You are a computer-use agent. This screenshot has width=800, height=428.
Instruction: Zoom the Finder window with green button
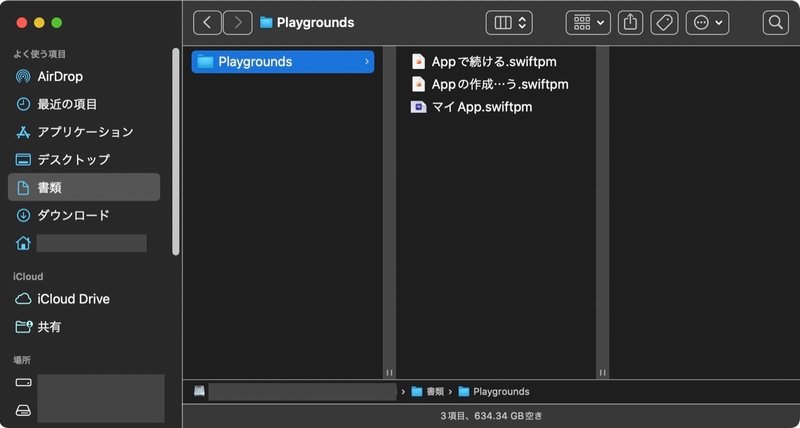click(x=57, y=23)
